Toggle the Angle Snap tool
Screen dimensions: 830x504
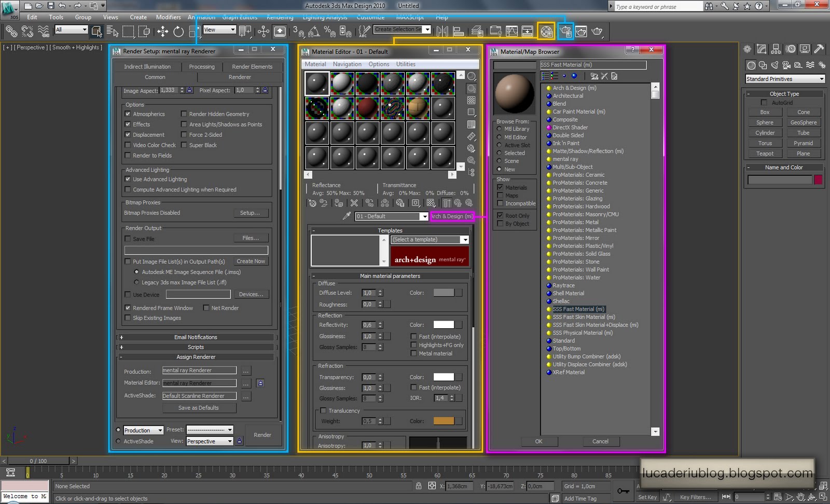coord(313,32)
